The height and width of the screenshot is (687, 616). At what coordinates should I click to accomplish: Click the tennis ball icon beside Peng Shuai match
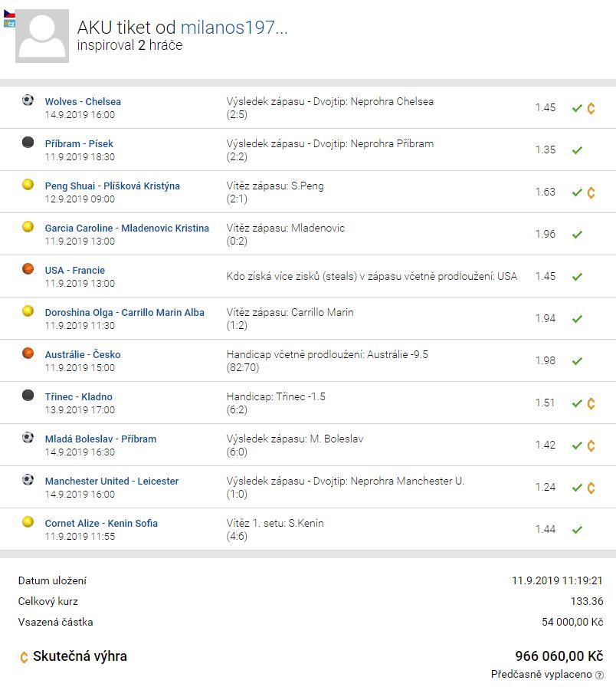[x=28, y=185]
